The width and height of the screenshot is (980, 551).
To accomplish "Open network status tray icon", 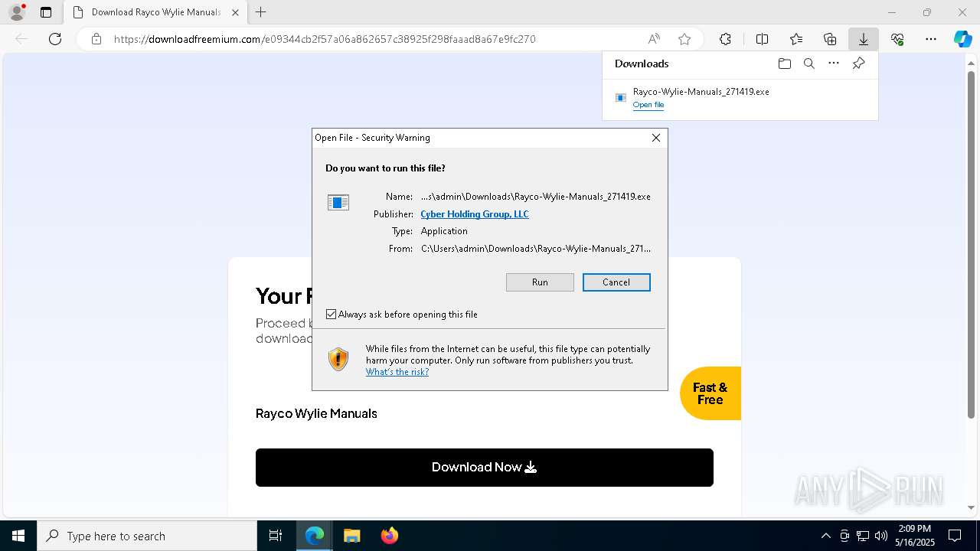I will [x=863, y=536].
